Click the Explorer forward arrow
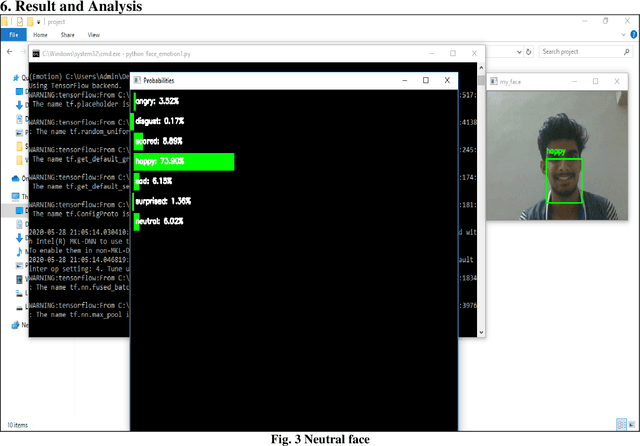This screenshot has height=446, width=640. (23, 51)
